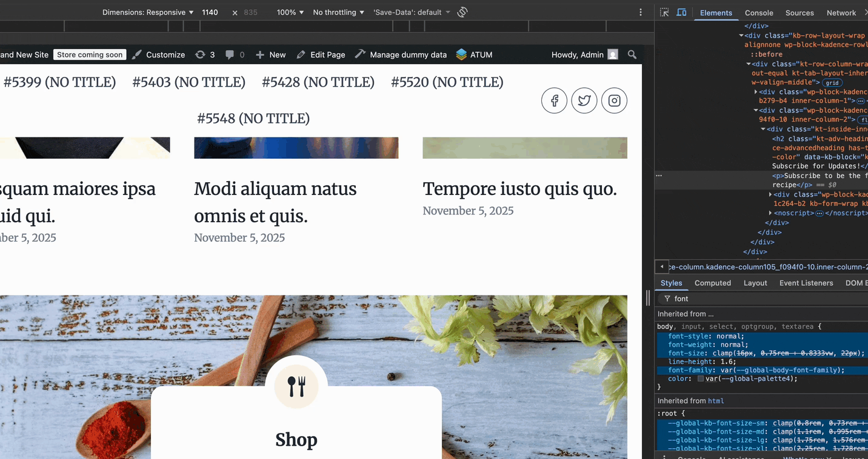Switch to the Console tab

758,13
